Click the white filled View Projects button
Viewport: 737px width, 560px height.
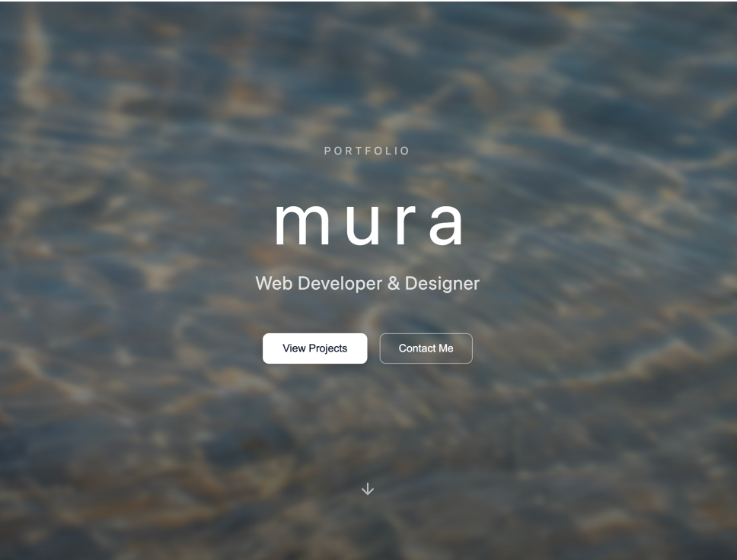tap(314, 348)
